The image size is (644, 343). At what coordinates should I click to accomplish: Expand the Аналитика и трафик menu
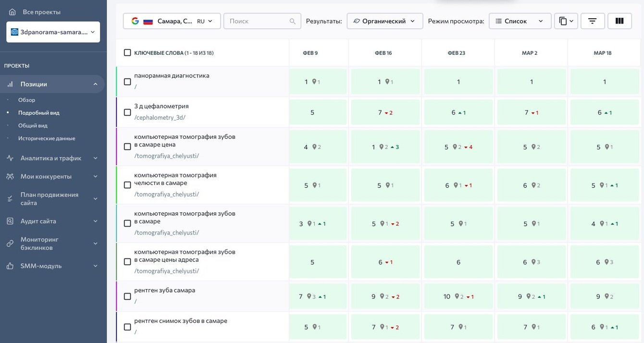(x=52, y=158)
